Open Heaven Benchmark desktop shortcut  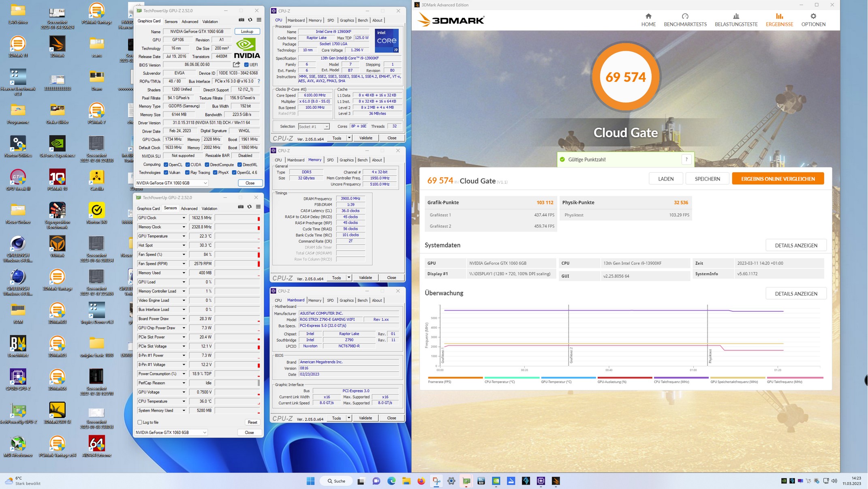[18, 82]
